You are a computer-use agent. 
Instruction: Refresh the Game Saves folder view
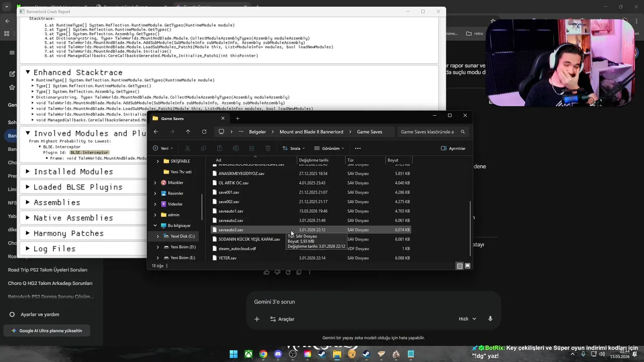pyautogui.click(x=204, y=132)
